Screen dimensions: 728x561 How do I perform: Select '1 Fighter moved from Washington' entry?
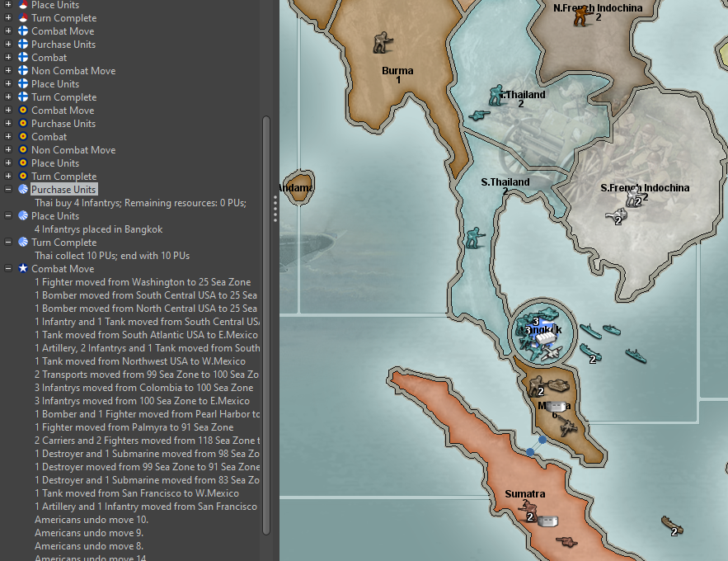(143, 282)
